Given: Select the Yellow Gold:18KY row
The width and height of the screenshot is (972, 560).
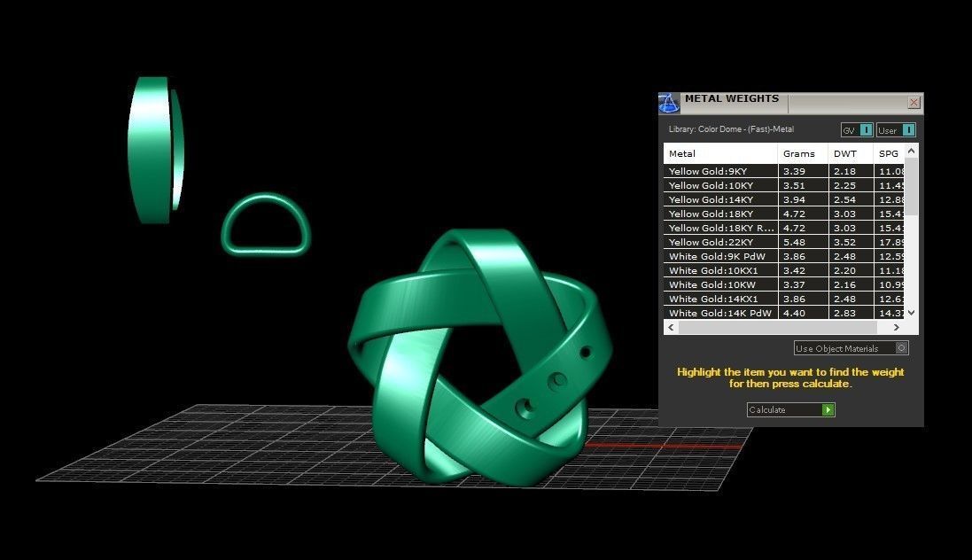Looking at the screenshot, I should click(783, 214).
